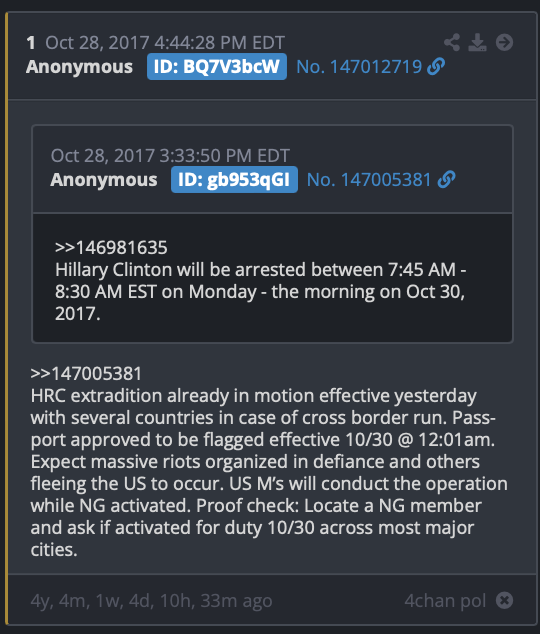Click the chain link icon beside No. 147012719
The height and width of the screenshot is (634, 540).
(436, 66)
